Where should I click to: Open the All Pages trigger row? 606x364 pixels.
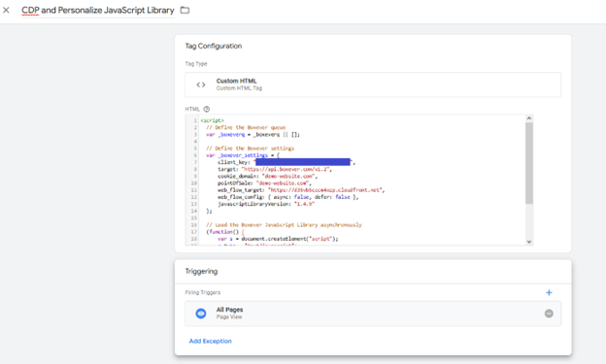(x=373, y=314)
